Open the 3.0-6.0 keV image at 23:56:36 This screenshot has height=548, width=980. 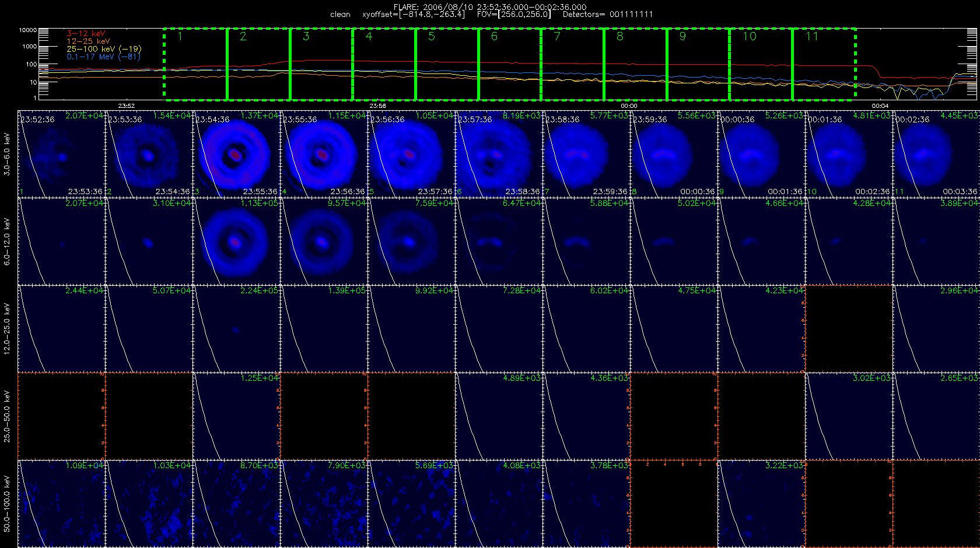pos(412,154)
